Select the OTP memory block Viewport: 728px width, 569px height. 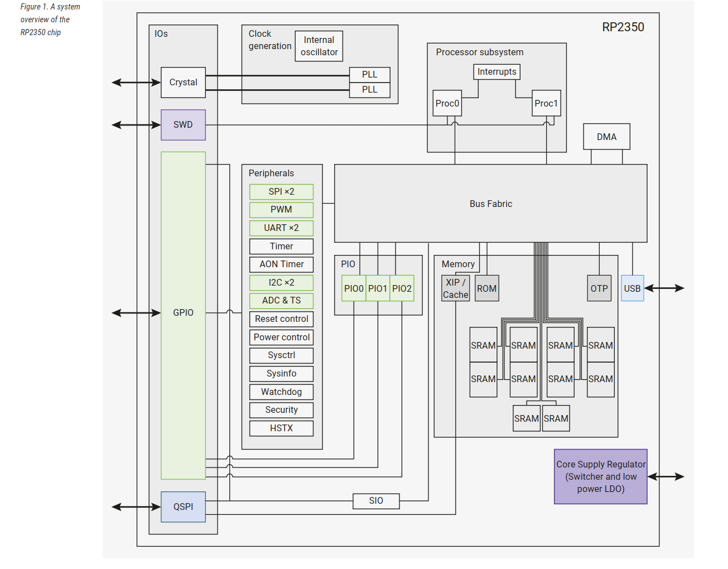(599, 288)
